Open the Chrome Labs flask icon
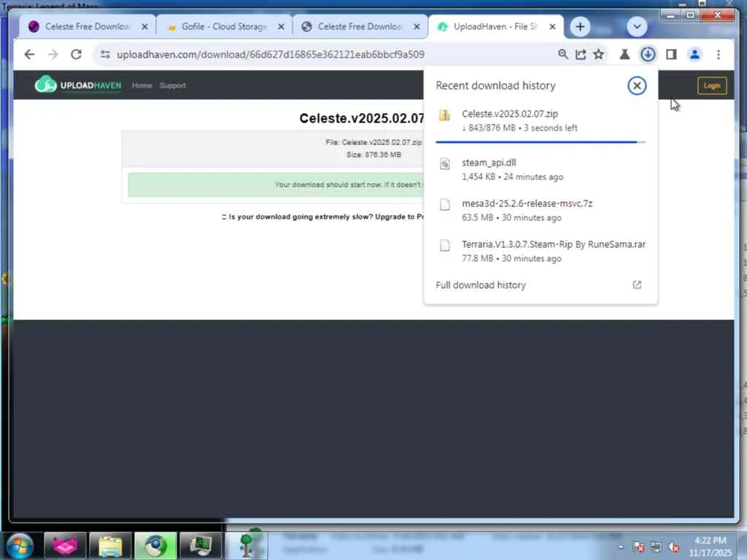This screenshot has width=747, height=560. [624, 54]
